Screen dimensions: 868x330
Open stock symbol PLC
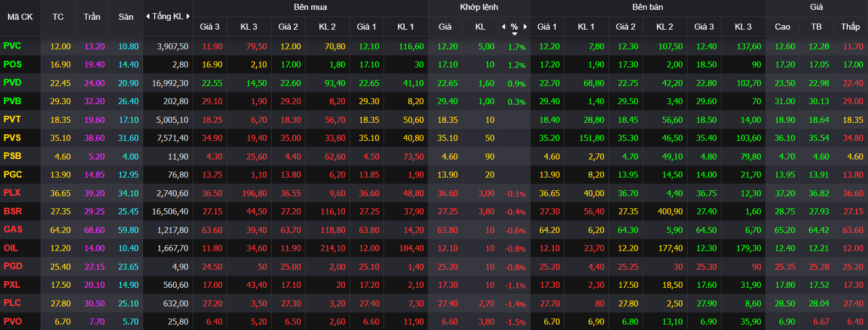12,303
